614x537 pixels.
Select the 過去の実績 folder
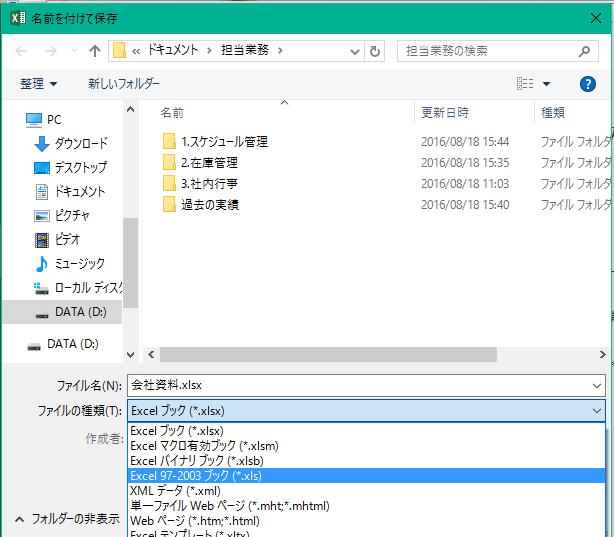pos(210,204)
